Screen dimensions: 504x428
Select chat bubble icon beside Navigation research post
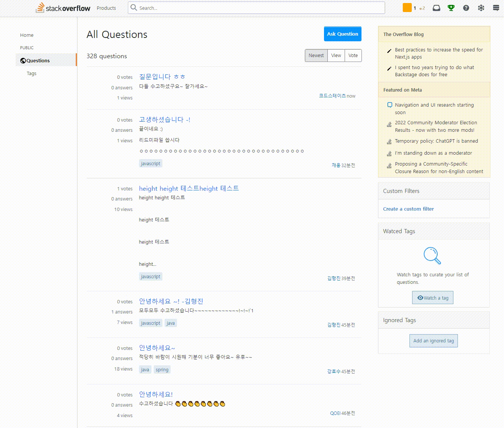pyautogui.click(x=390, y=105)
